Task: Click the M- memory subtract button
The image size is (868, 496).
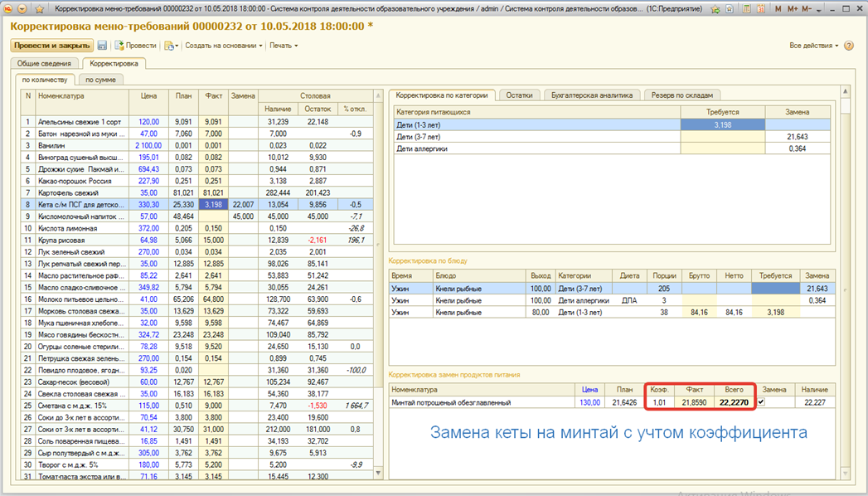Action: pyautogui.click(x=806, y=9)
